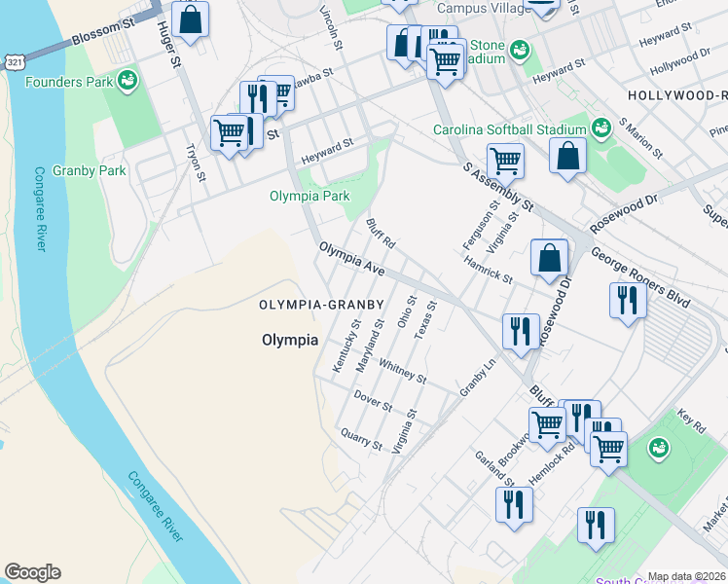Screen dimensions: 728x584
Task: Click the Hemlock Rd label
Action: point(552,464)
